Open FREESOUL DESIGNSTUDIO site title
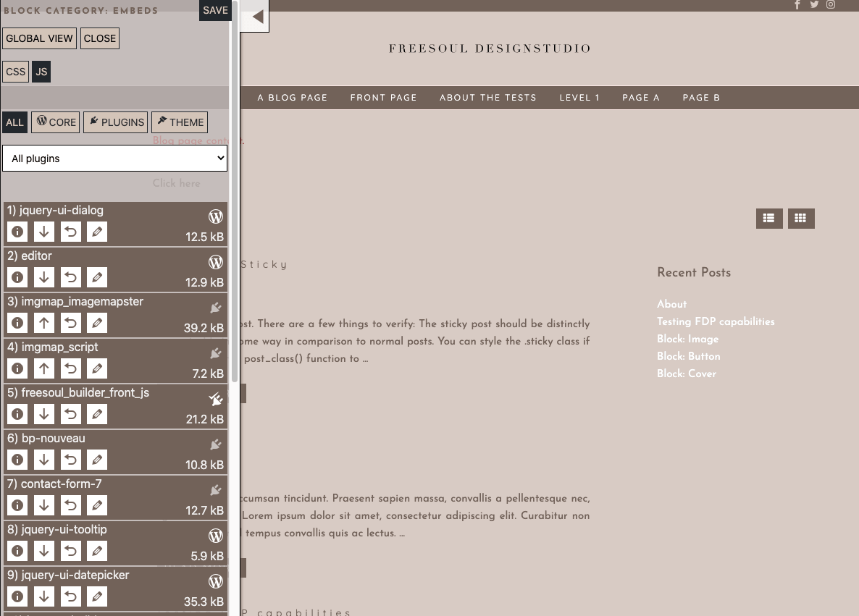 tap(490, 48)
